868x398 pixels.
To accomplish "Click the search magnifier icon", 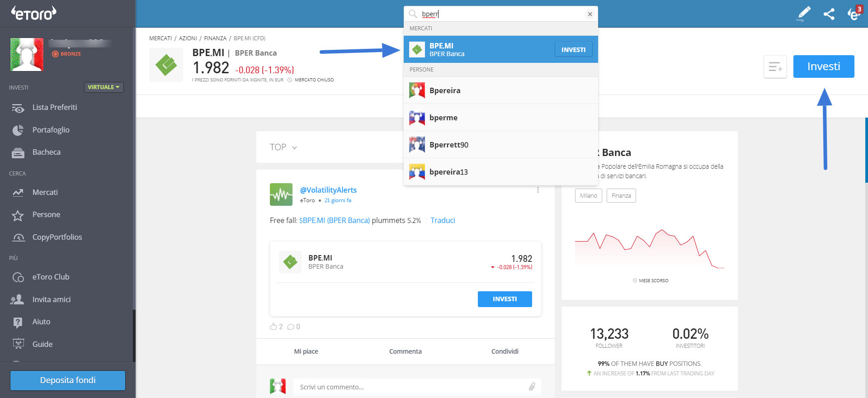I will (413, 14).
